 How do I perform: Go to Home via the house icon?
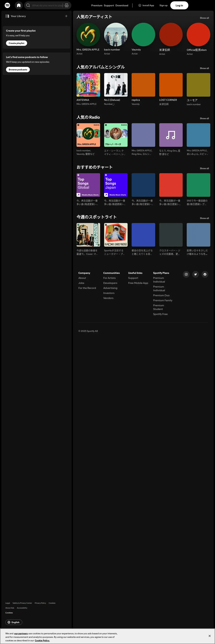tap(19, 5)
